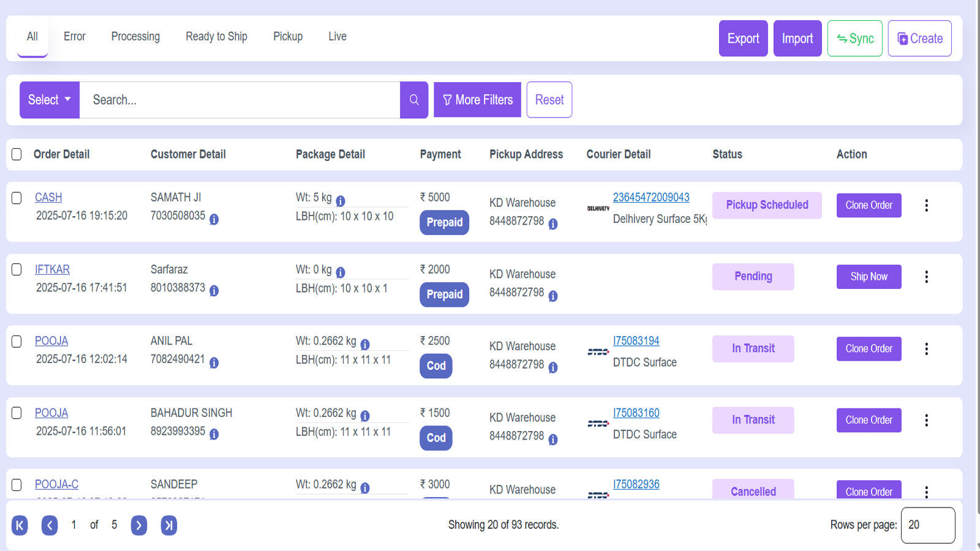Switch to the Error tab
The image size is (980, 551).
[75, 37]
